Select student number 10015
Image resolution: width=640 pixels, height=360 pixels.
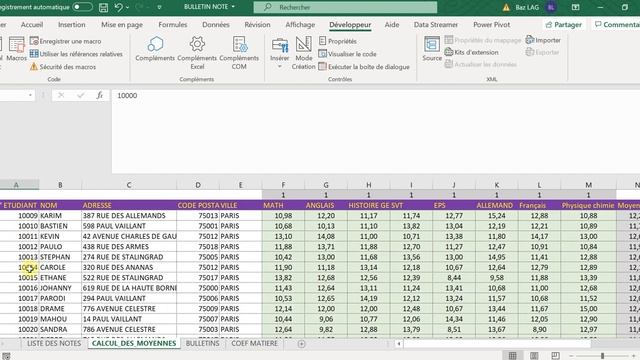(x=19, y=278)
